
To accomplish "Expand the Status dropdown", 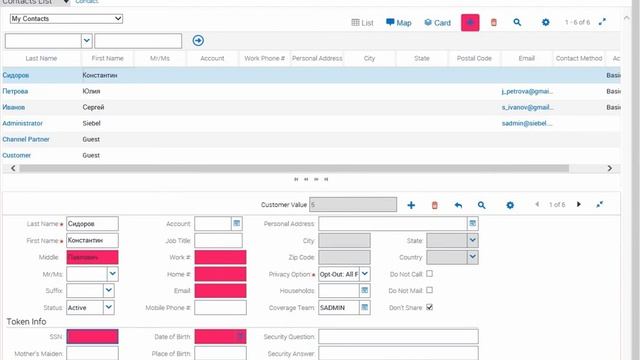I will (x=109, y=307).
